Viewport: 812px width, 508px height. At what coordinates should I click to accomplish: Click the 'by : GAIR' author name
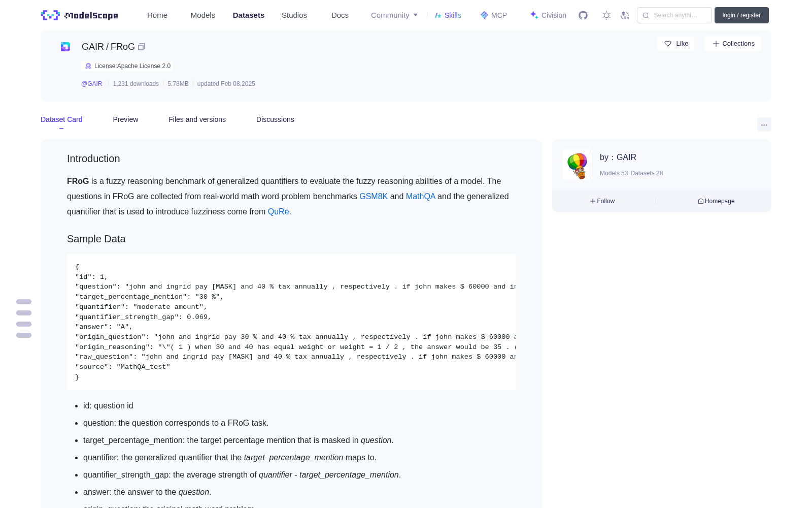coord(618,157)
